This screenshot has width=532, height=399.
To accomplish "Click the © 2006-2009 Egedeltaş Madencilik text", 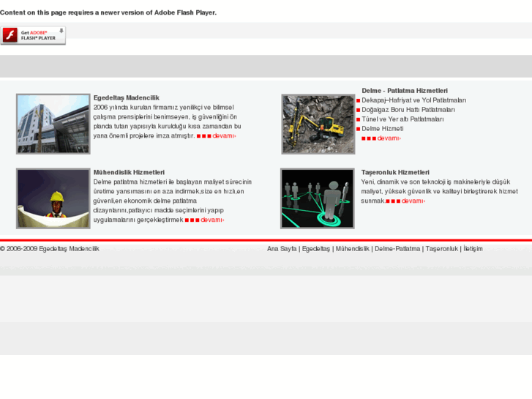I will pyautogui.click(x=50, y=249).
